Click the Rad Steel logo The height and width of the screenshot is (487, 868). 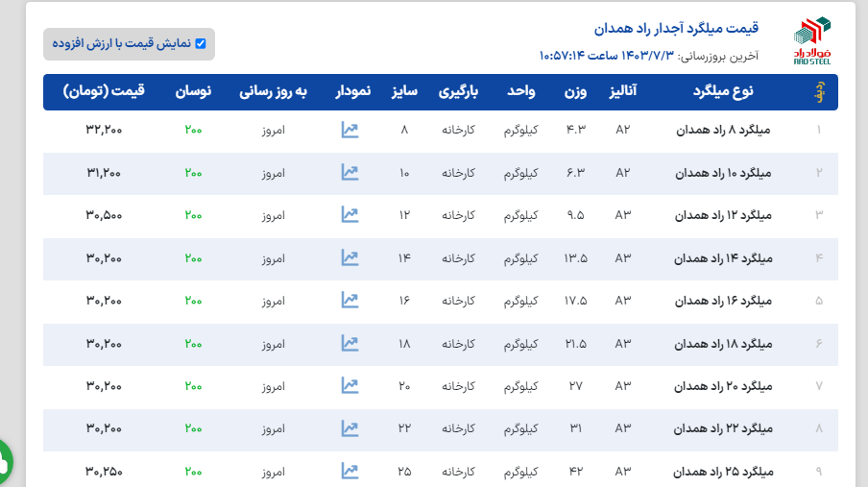point(811,40)
